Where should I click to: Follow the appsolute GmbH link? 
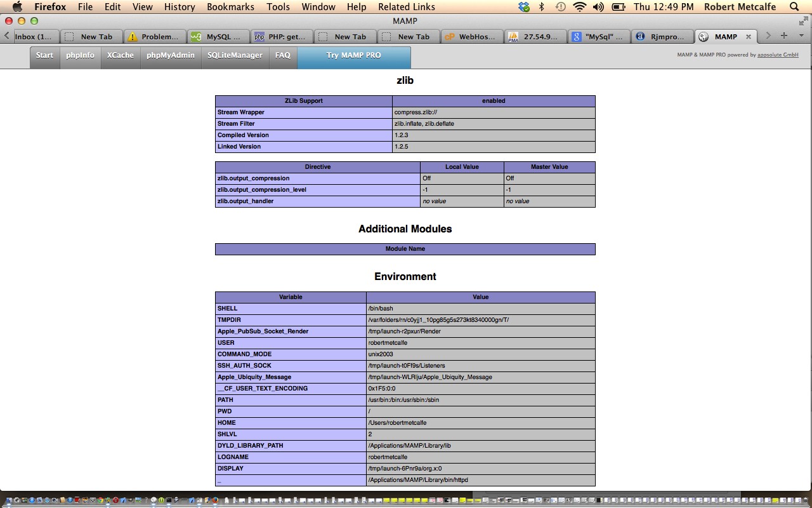click(x=778, y=55)
